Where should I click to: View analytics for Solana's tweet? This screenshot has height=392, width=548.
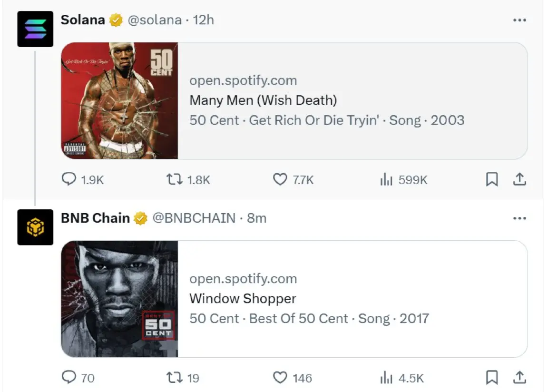(386, 179)
